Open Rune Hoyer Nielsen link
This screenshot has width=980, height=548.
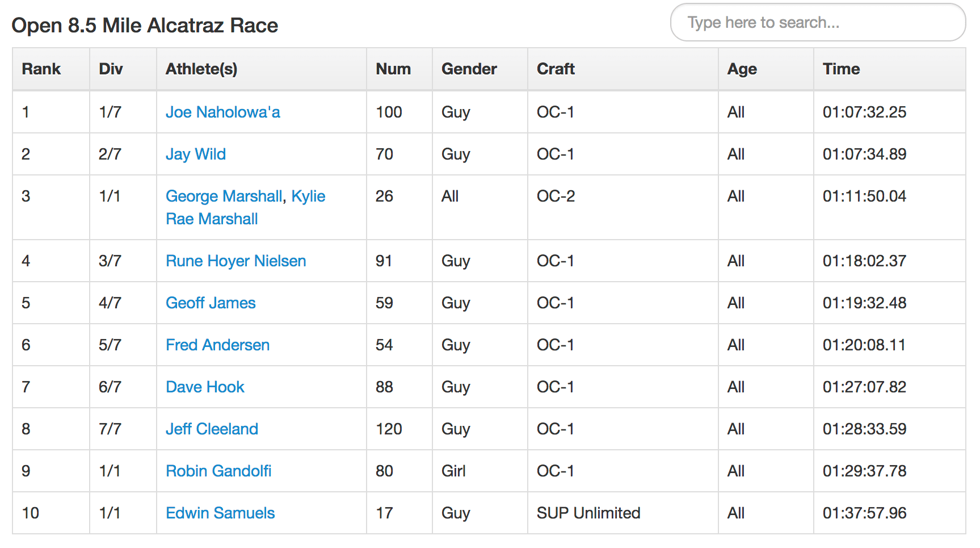235,261
